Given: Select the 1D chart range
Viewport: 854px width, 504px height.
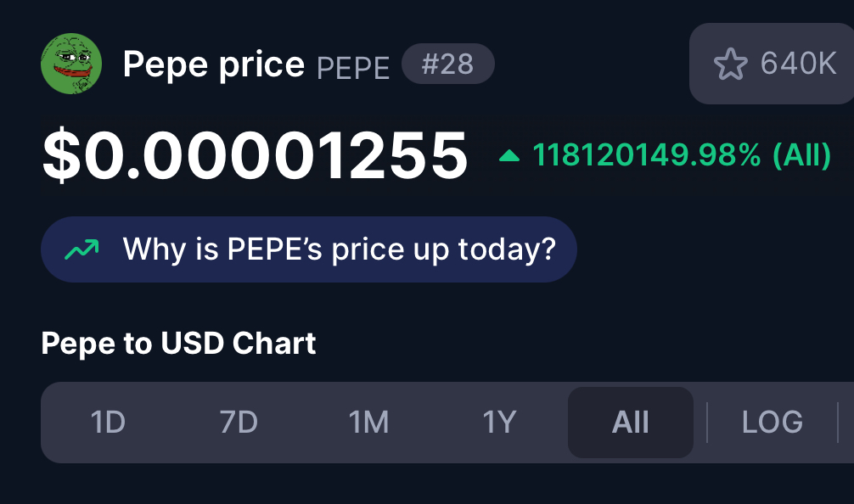Looking at the screenshot, I should pyautogui.click(x=108, y=423).
